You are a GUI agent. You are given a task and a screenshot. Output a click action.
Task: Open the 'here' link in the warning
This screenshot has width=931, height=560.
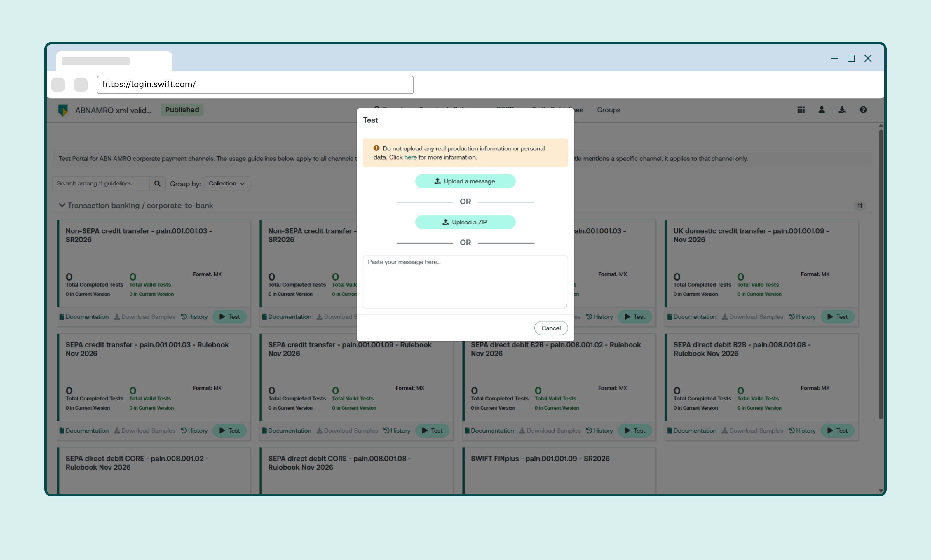410,157
